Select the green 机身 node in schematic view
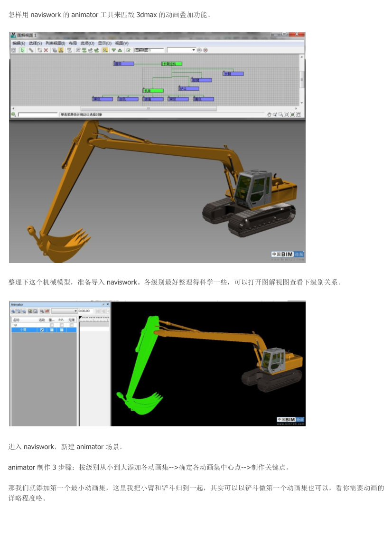The image size is (392, 555). click(x=153, y=91)
